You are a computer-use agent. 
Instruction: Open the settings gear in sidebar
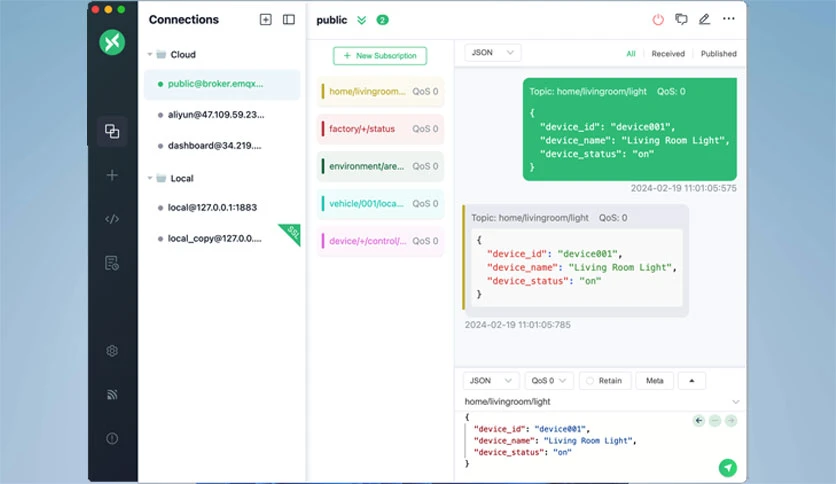pos(112,351)
